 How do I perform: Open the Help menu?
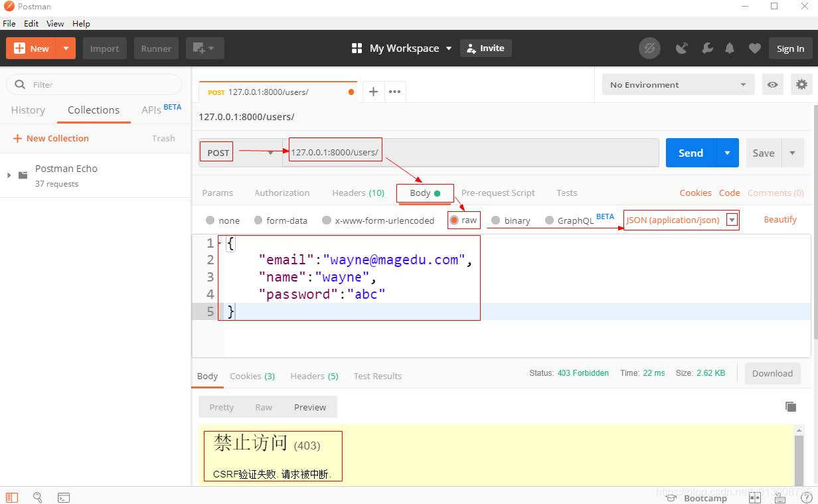click(x=81, y=23)
